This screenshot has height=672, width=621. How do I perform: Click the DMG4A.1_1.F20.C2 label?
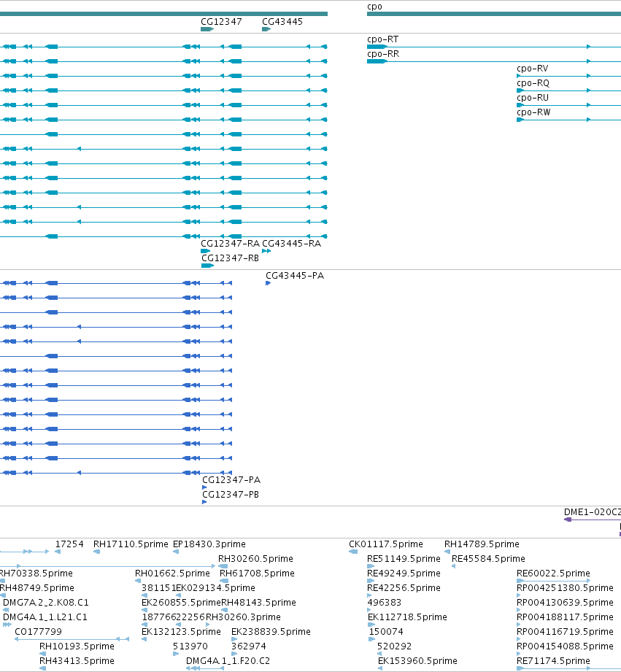(x=228, y=661)
